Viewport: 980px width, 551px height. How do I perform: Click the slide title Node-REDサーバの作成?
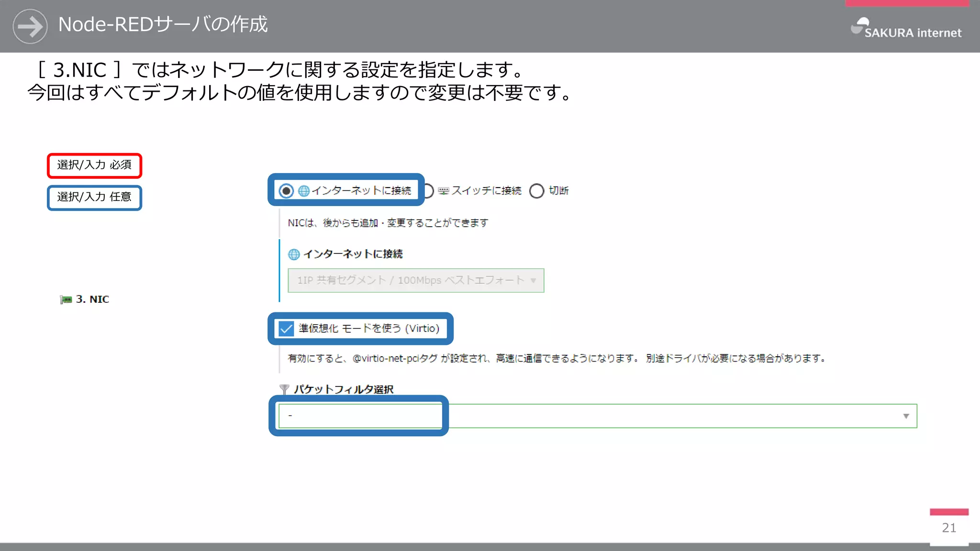[163, 24]
